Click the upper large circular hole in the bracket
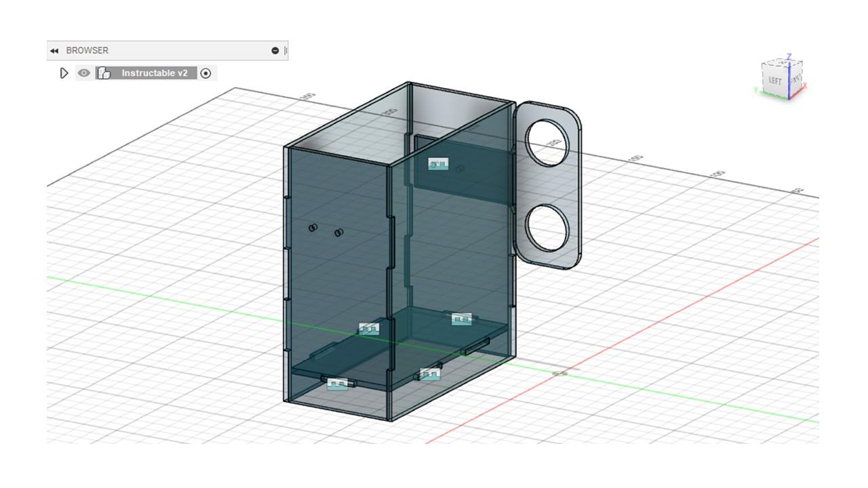868x488 pixels. coord(548,142)
